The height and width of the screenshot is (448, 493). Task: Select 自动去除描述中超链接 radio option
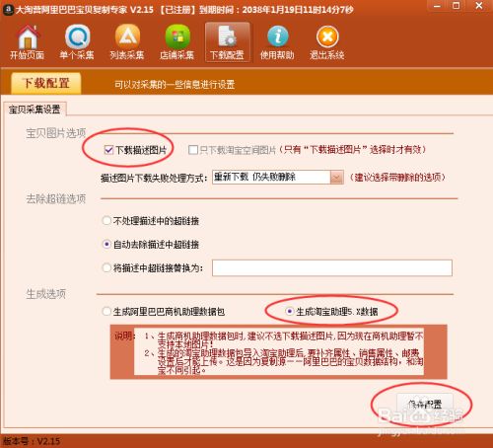(106, 245)
